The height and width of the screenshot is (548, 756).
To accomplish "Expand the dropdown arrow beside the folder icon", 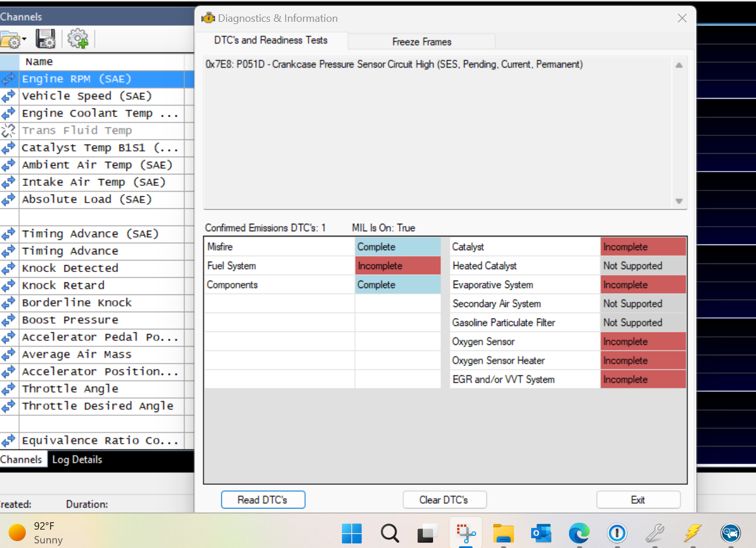I will click(24, 40).
